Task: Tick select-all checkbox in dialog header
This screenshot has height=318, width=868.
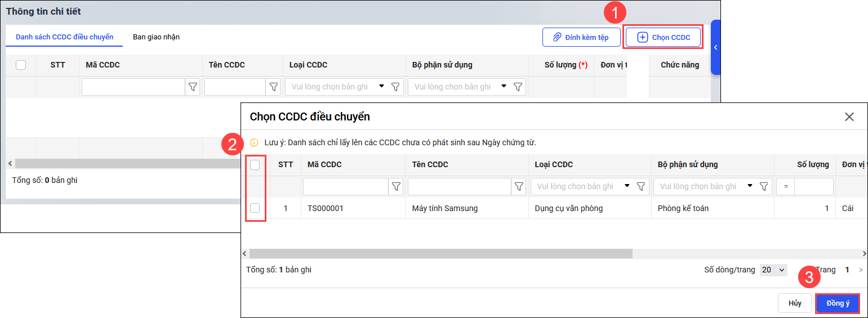Action: coord(255,165)
